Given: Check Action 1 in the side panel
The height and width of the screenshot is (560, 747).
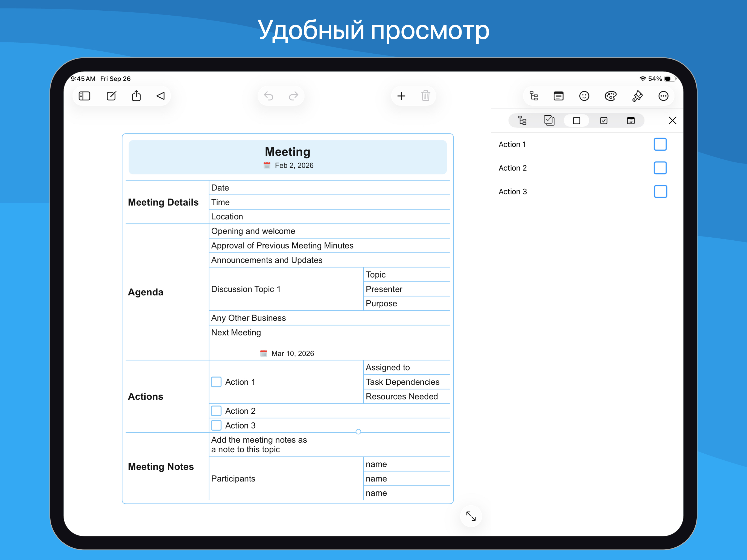Looking at the screenshot, I should click(x=661, y=144).
